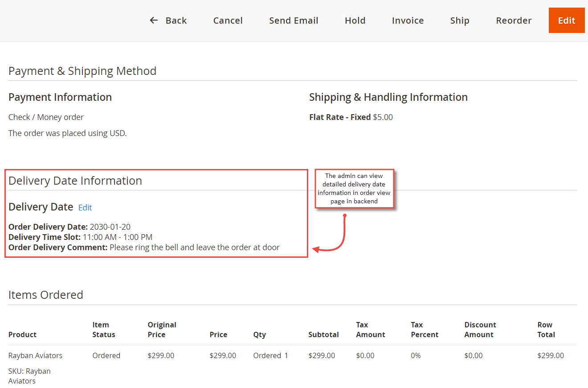This screenshot has height=388, width=588.
Task: Open the orange Edit button
Action: pyautogui.click(x=566, y=20)
